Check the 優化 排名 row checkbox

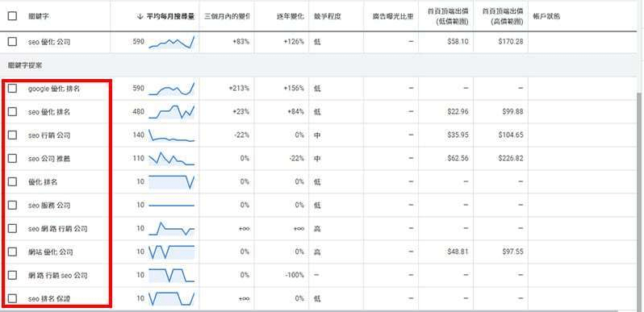click(13, 181)
